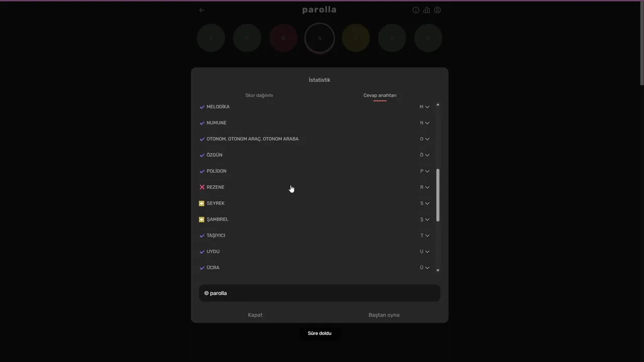This screenshot has height=362, width=644.
Task: Dismiss the Süre doldu toast
Action: click(x=319, y=333)
